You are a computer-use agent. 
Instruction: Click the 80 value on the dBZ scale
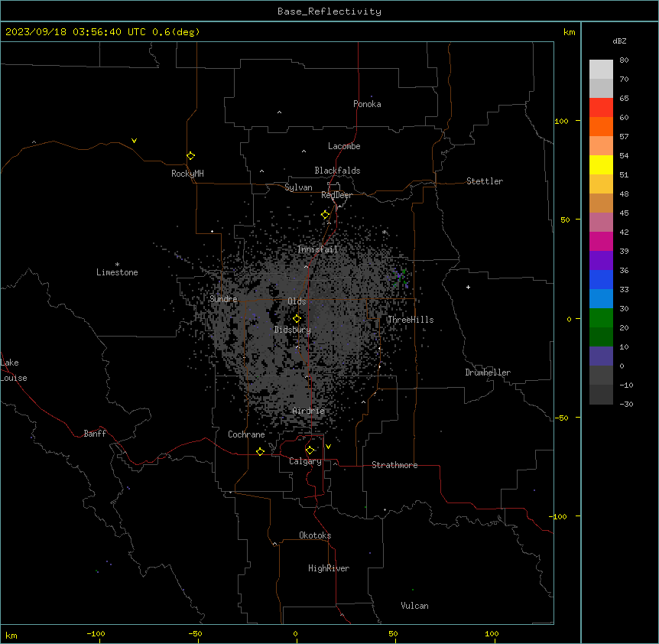click(624, 60)
